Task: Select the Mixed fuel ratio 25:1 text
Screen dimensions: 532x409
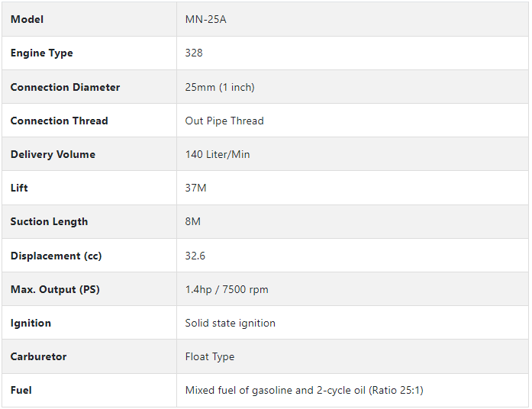Action: coord(305,391)
